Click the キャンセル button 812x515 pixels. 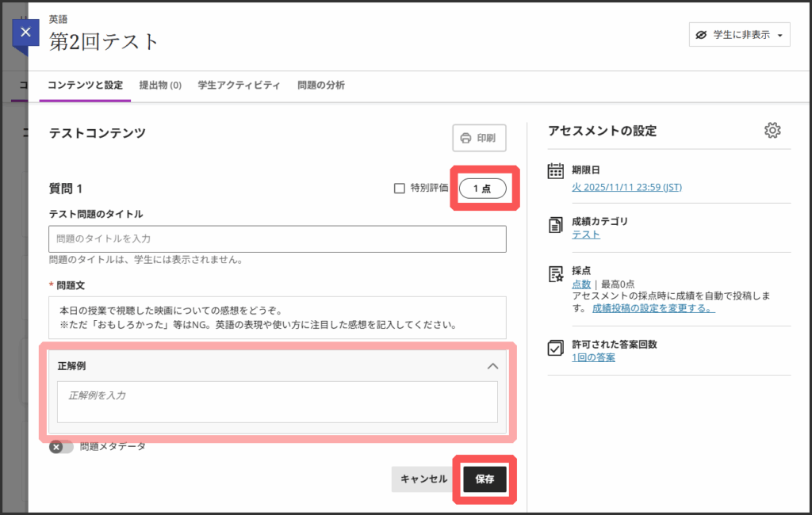pos(423,479)
